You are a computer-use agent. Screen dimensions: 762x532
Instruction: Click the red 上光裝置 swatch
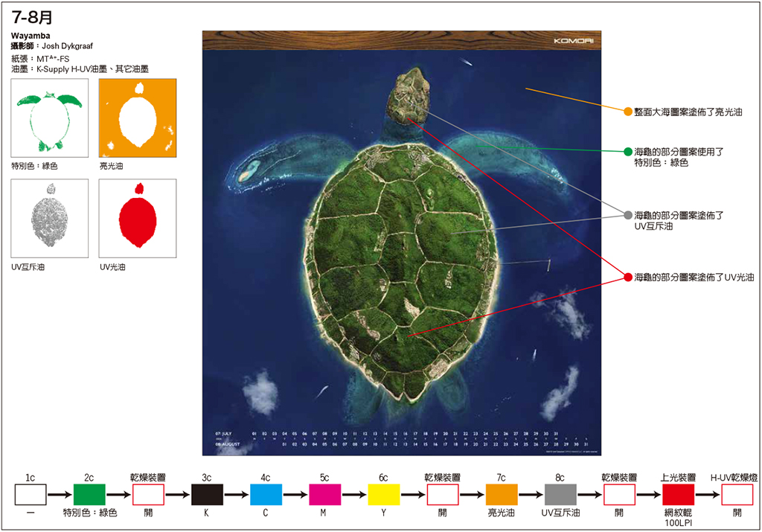678,493
